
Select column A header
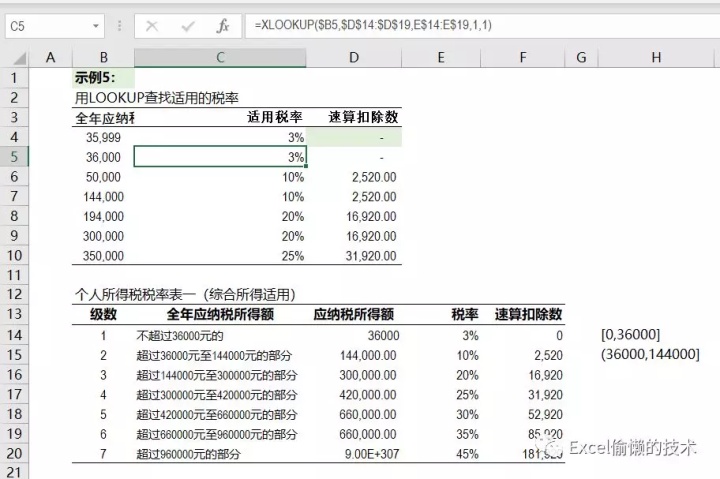[51, 57]
